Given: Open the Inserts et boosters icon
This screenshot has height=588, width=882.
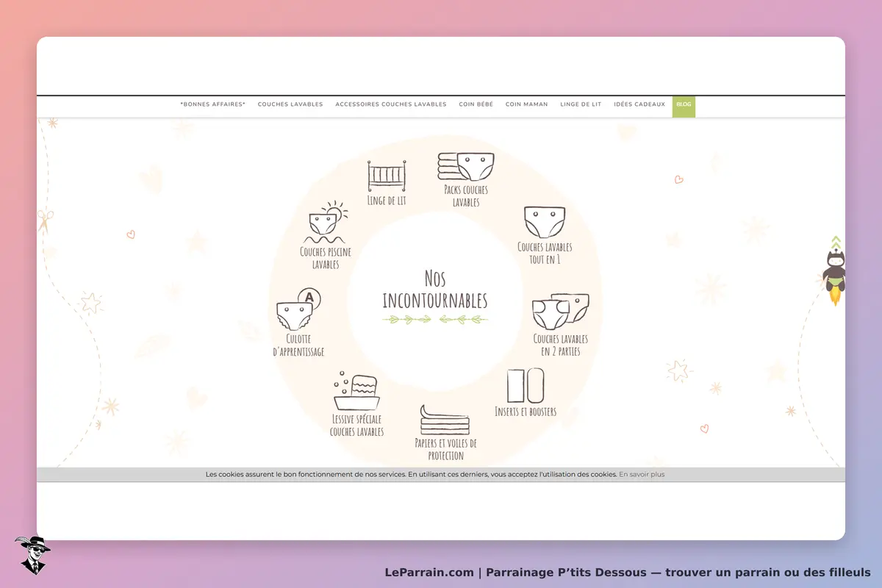Looking at the screenshot, I should 526,386.
